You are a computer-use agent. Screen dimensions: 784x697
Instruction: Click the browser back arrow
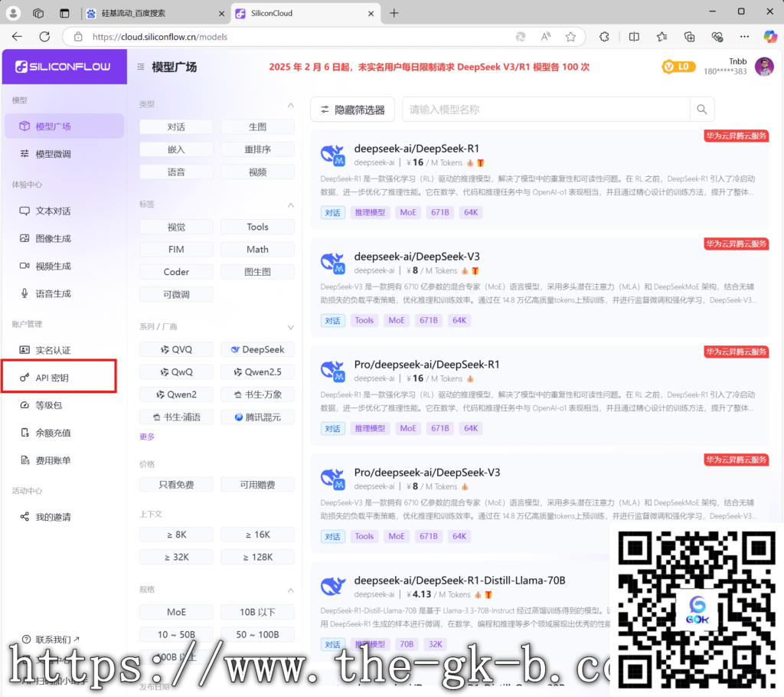pyautogui.click(x=17, y=37)
